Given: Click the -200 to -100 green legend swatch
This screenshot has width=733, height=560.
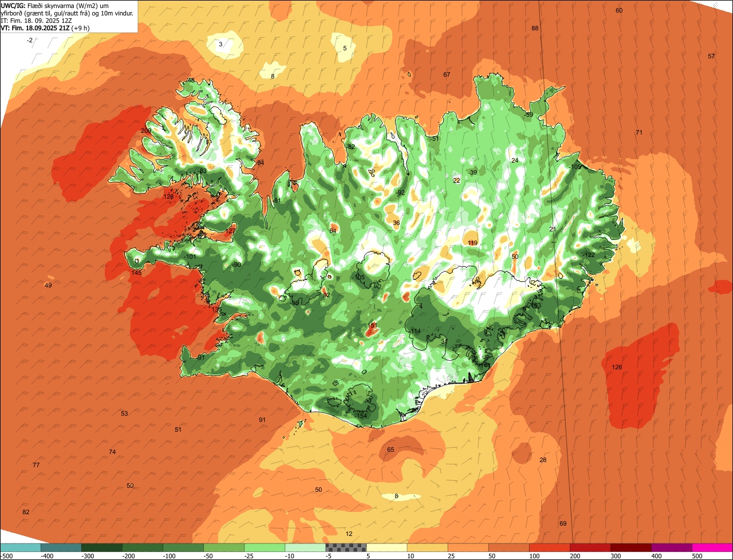Looking at the screenshot, I should click(143, 547).
